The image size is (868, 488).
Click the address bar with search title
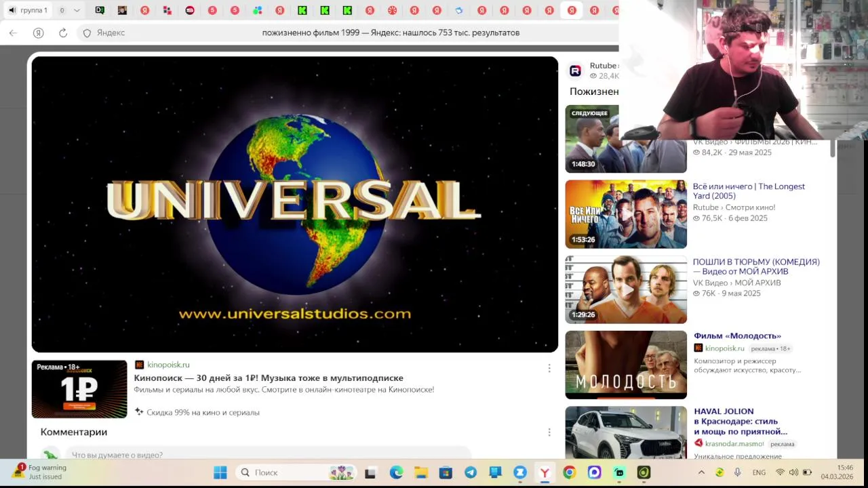pyautogui.click(x=391, y=33)
